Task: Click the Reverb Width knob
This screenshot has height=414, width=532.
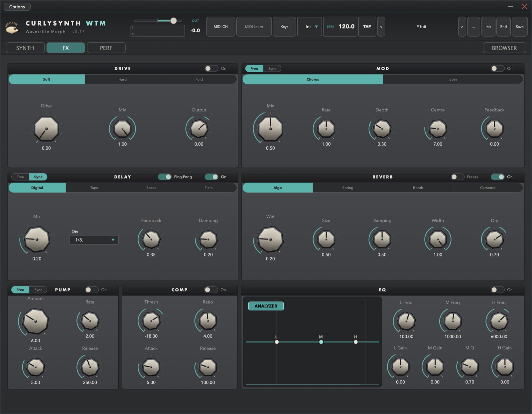Action: (438, 239)
